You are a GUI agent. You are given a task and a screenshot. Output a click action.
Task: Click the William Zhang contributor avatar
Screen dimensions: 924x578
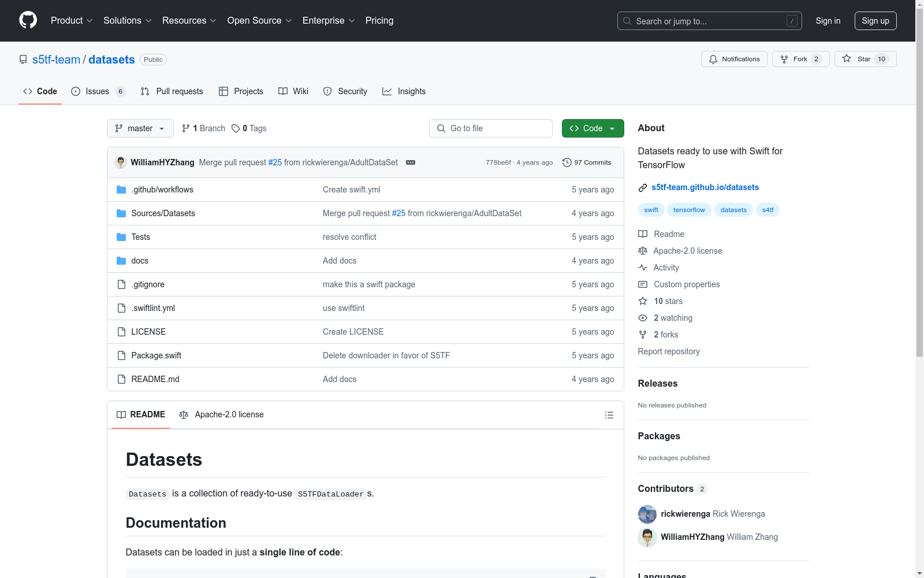pos(647,537)
